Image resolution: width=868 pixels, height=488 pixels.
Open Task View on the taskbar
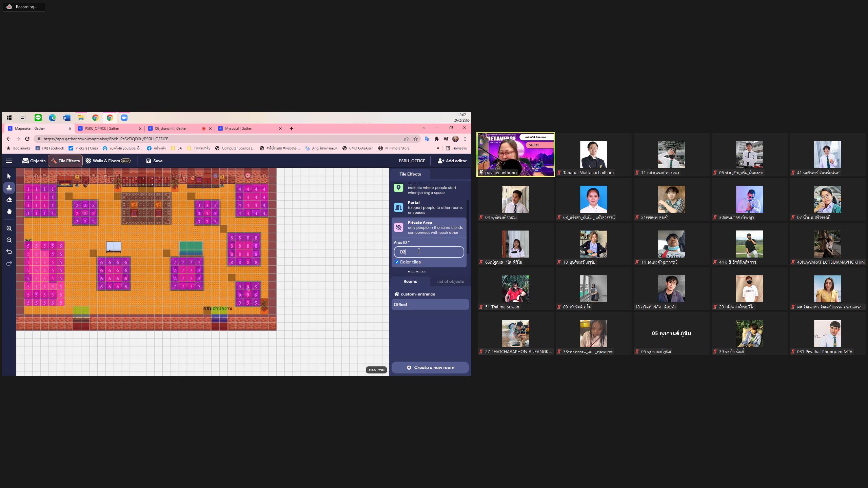(23, 118)
